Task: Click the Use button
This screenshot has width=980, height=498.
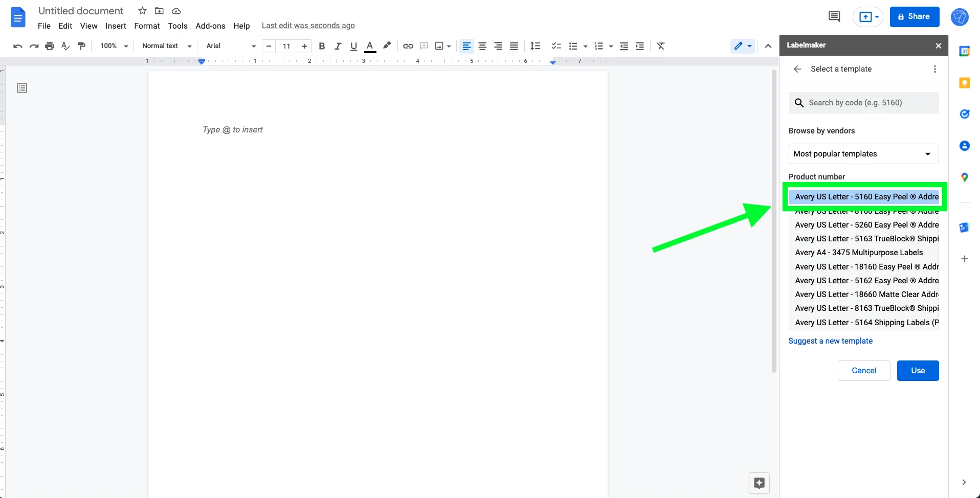Action: (x=918, y=371)
